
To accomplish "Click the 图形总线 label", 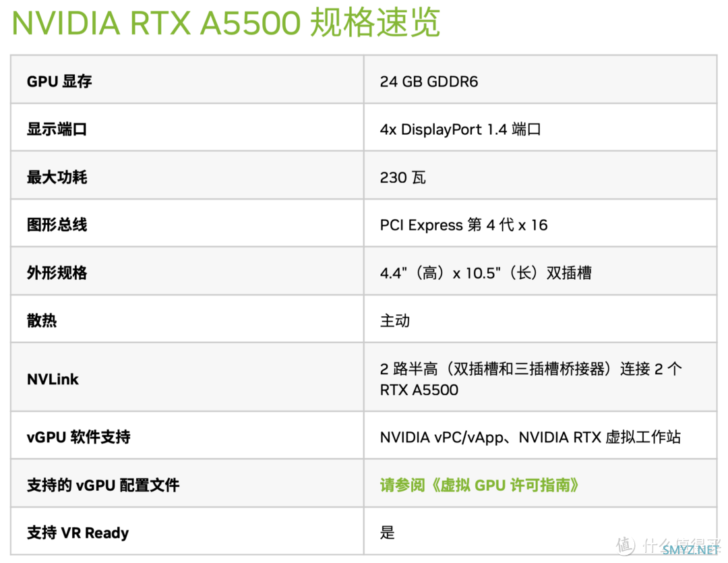I will tap(57, 225).
